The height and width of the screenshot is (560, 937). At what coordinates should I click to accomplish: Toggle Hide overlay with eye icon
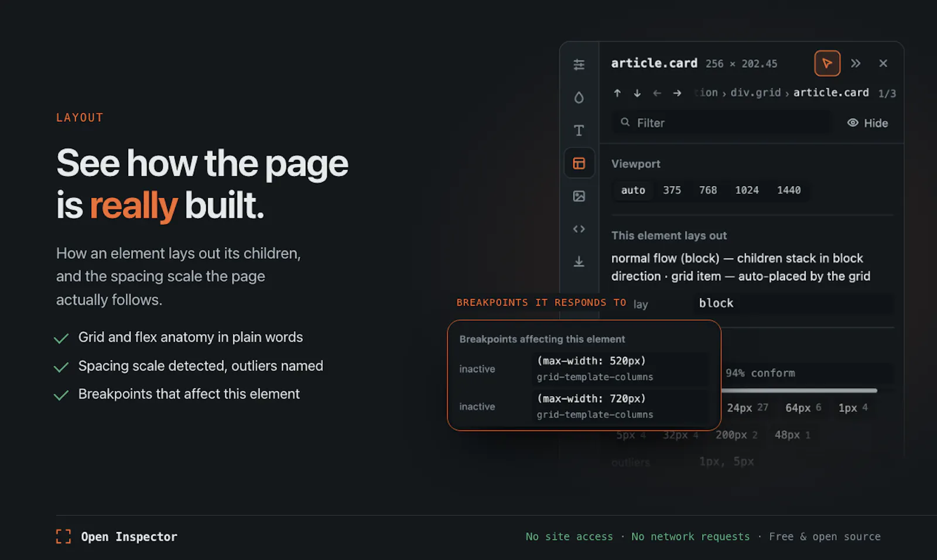pyautogui.click(x=868, y=123)
